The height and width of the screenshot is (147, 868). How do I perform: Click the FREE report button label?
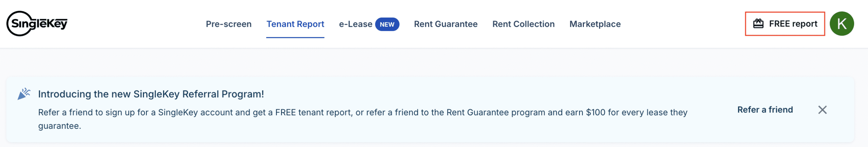pyautogui.click(x=793, y=24)
